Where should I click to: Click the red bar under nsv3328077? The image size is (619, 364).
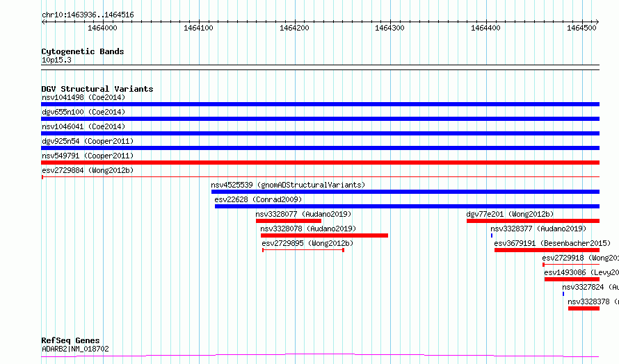289,221
